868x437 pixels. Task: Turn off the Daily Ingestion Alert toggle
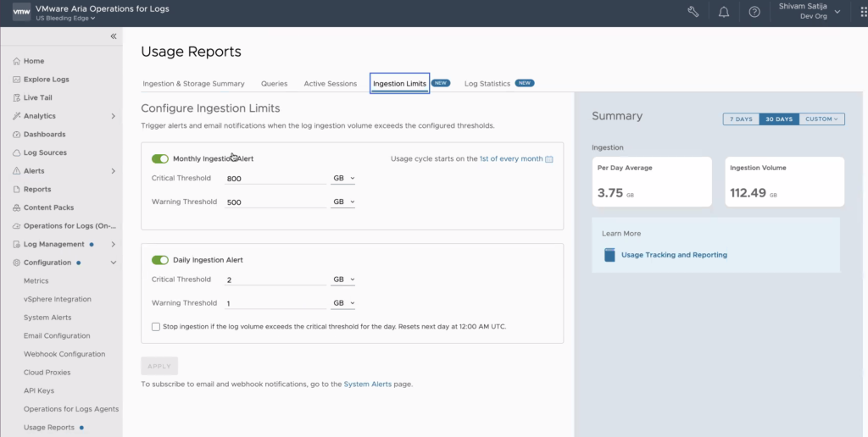160,260
